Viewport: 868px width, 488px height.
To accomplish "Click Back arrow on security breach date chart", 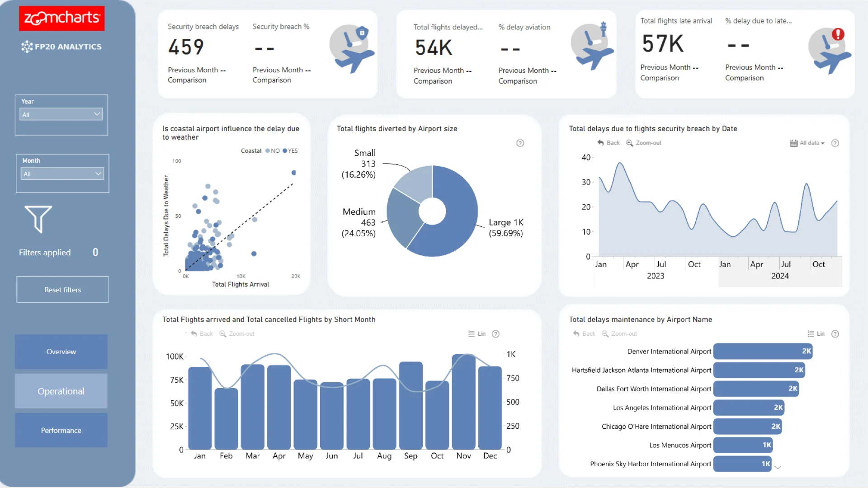I will (609, 143).
